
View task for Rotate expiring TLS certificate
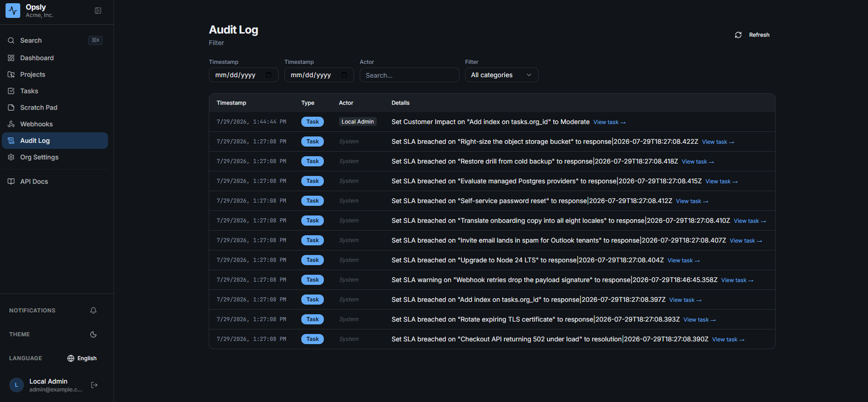[700, 320]
